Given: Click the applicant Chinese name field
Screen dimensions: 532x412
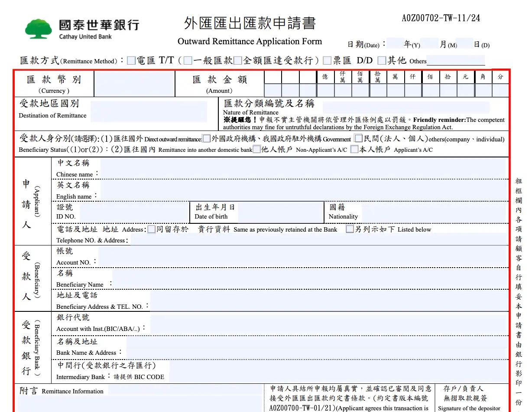Looking at the screenshot, I should tap(302, 168).
